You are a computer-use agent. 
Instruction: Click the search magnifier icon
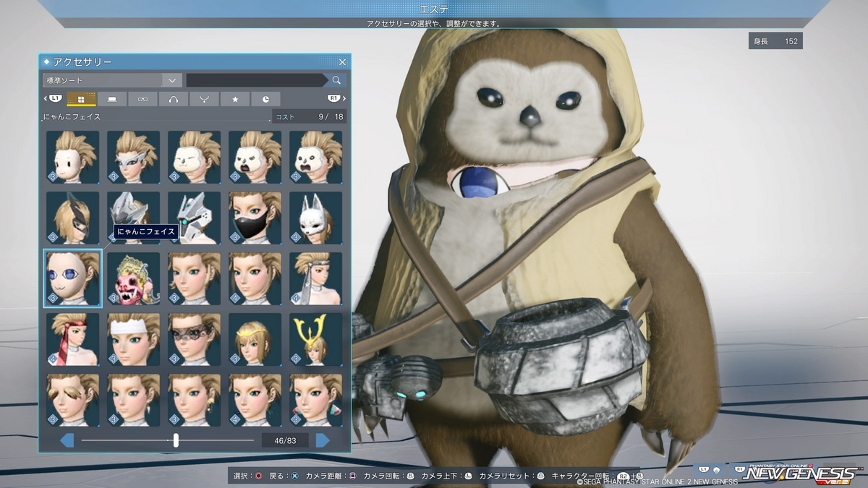coord(336,80)
